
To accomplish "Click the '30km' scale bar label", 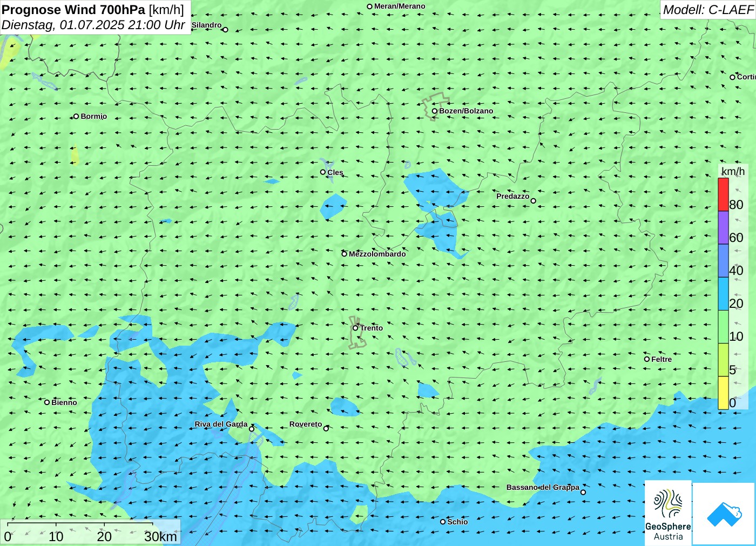I will point(160,536).
